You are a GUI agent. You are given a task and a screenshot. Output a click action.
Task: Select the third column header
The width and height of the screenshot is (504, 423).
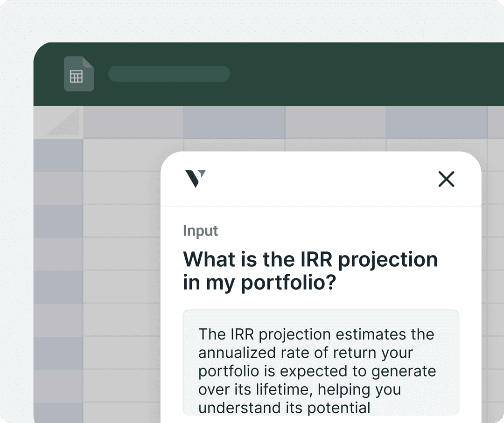(x=335, y=123)
